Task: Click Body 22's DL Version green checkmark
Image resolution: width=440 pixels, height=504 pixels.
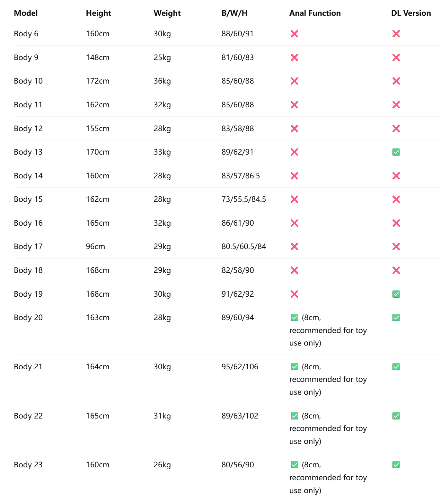Action: click(396, 416)
